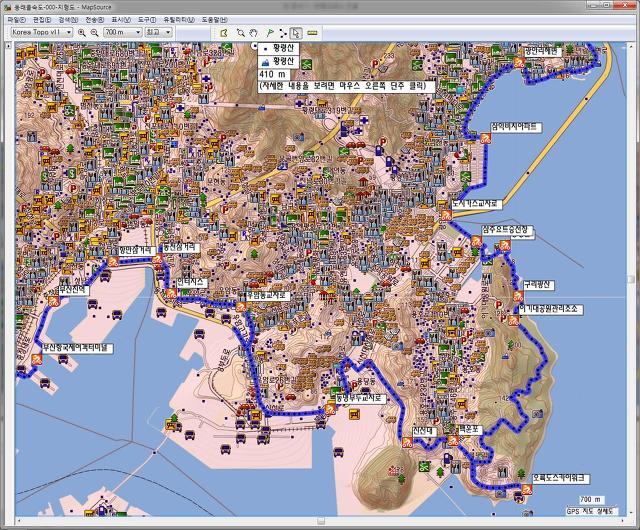Click the 이기대공원관리초소 waypoint label
The height and width of the screenshot is (530, 640).
(550, 309)
